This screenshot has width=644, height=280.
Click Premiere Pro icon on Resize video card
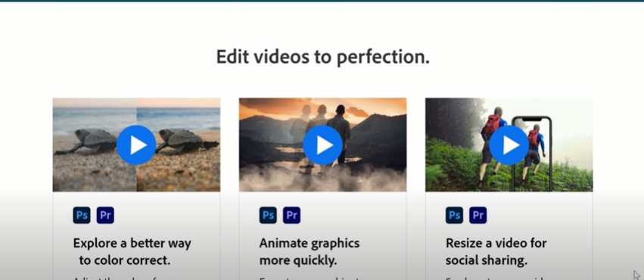[x=478, y=215]
